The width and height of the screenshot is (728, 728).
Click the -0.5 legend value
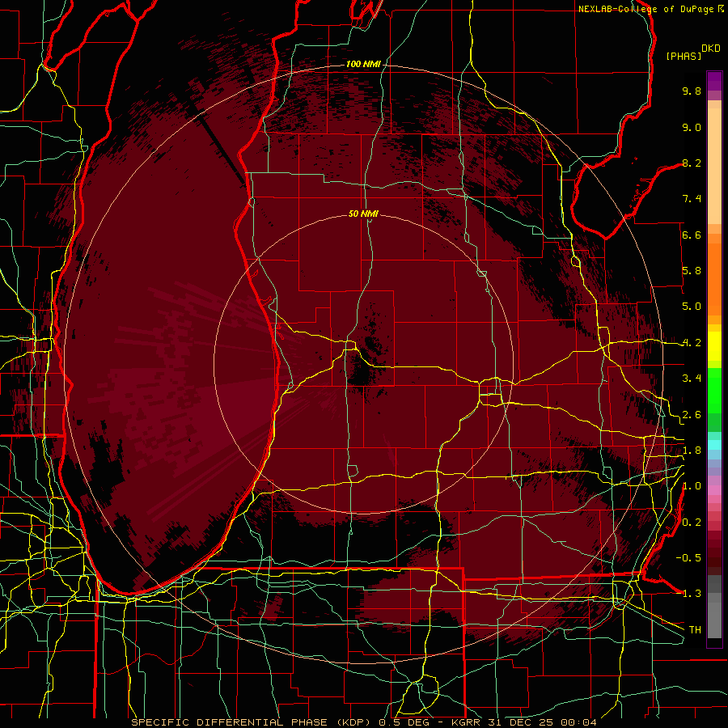(x=688, y=558)
